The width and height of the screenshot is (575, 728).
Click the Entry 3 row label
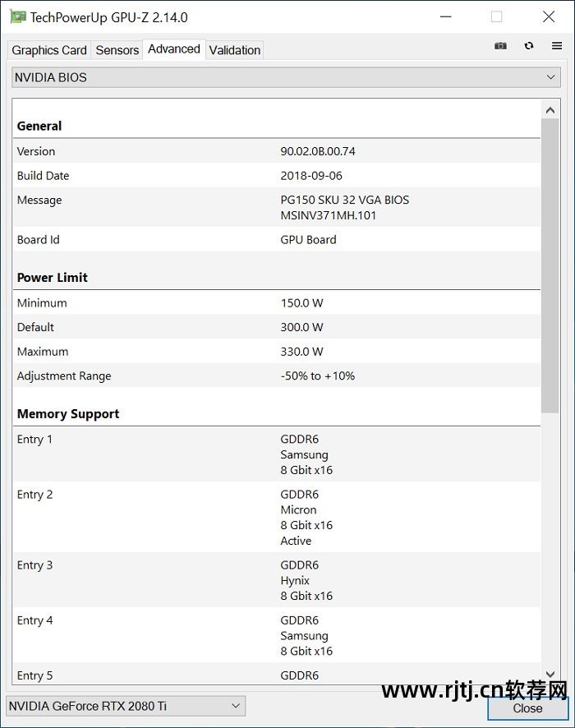[34, 565]
